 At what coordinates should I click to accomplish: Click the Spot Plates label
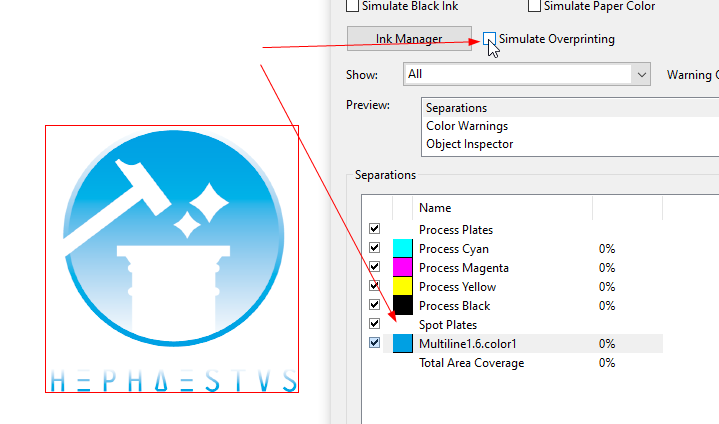[448, 325]
